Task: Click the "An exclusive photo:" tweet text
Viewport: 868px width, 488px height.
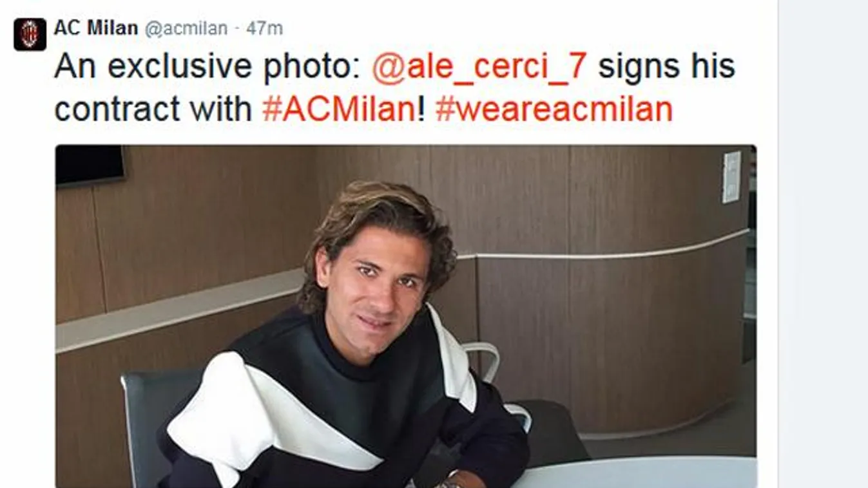Action: tap(207, 67)
